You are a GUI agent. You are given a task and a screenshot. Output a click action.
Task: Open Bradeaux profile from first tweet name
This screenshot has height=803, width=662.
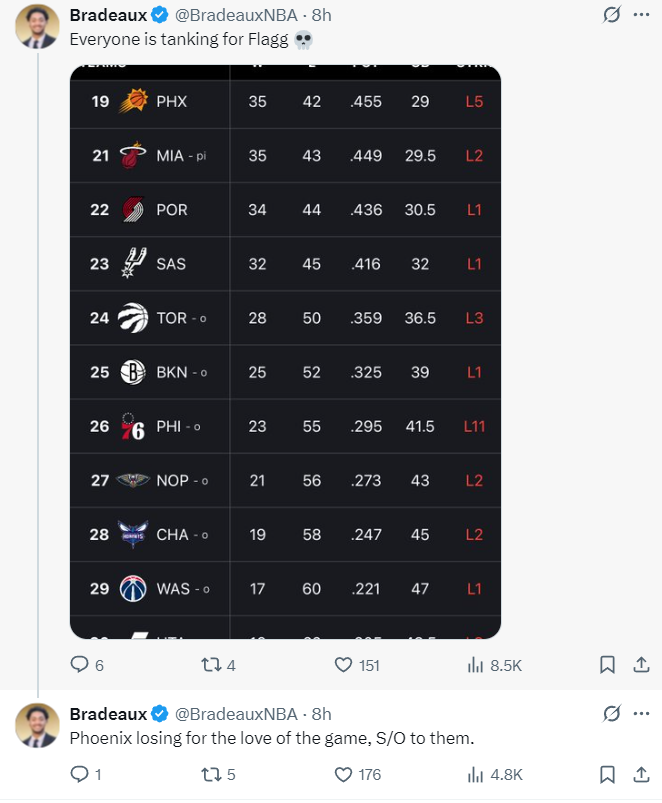coord(108,15)
